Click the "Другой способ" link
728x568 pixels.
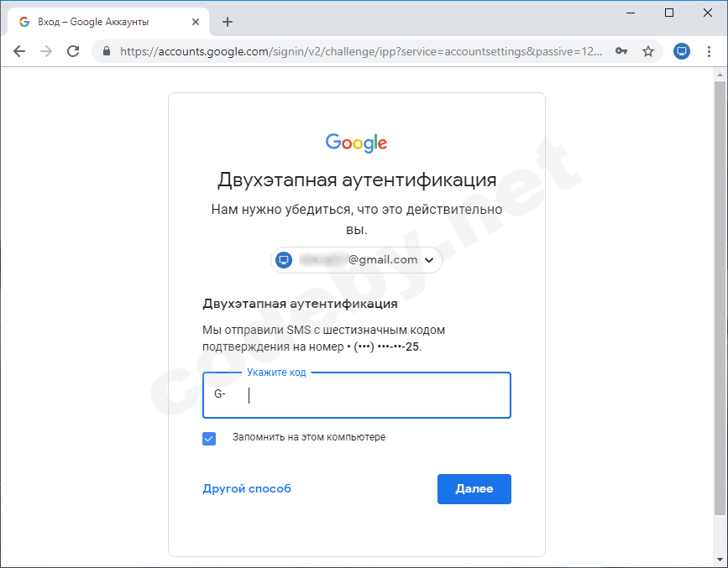coord(247,488)
